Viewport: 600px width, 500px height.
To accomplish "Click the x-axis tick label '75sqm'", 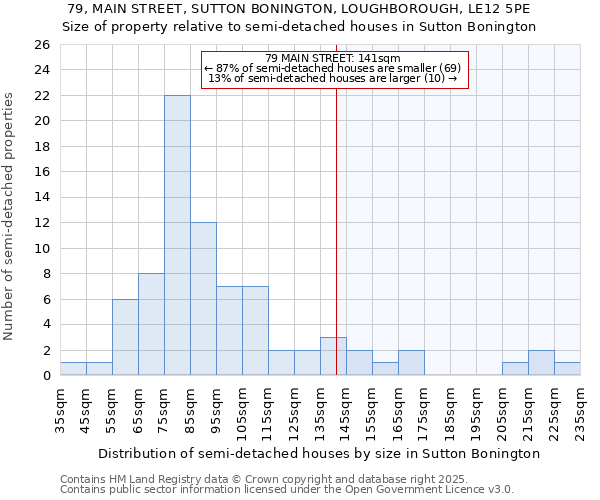I will coord(164,410).
